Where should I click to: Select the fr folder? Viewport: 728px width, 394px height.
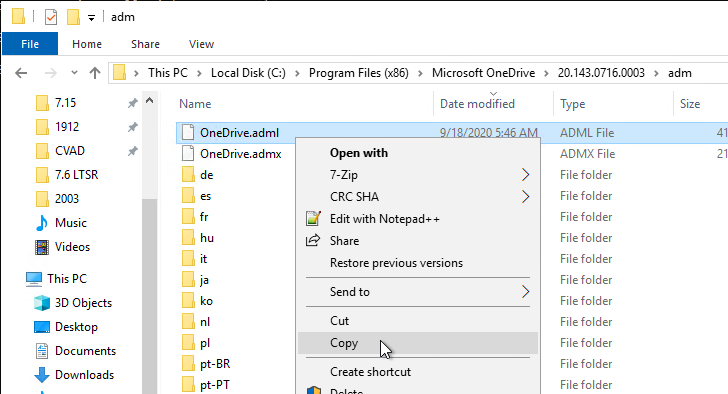204,217
